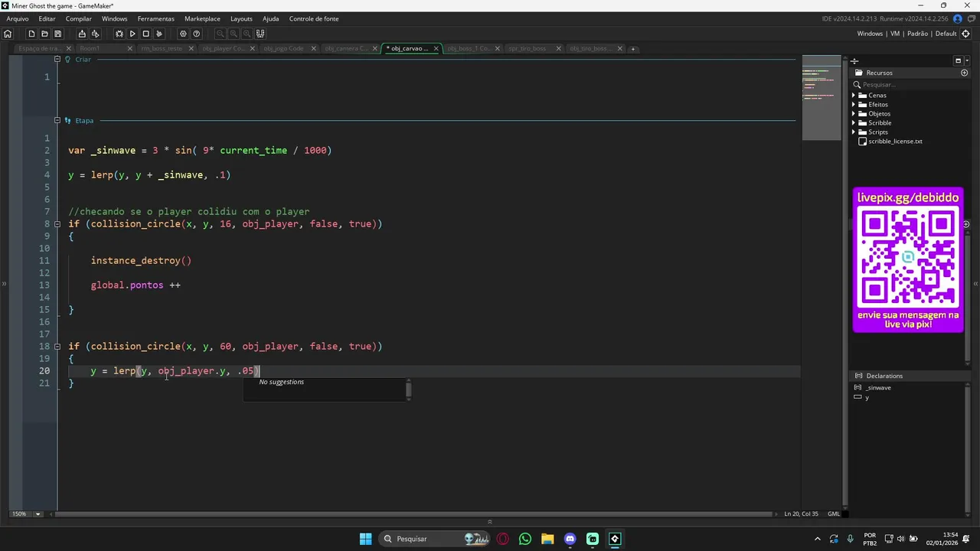Image resolution: width=980 pixels, height=551 pixels.
Task: Expand the Scripts folder
Action: coord(854,132)
